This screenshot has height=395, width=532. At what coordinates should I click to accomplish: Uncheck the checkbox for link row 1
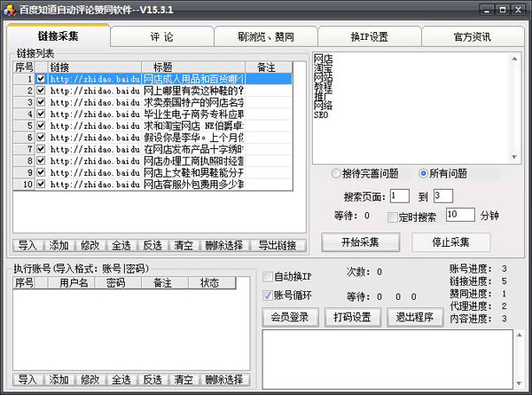41,79
